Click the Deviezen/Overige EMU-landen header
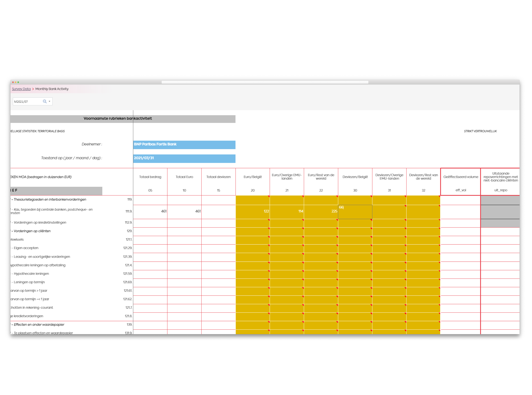 coord(389,177)
